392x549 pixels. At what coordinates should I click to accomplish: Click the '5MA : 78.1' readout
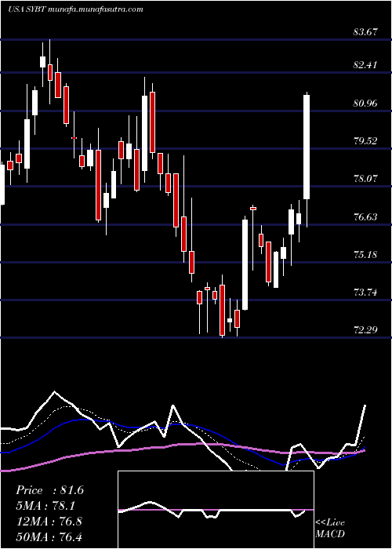(45, 506)
